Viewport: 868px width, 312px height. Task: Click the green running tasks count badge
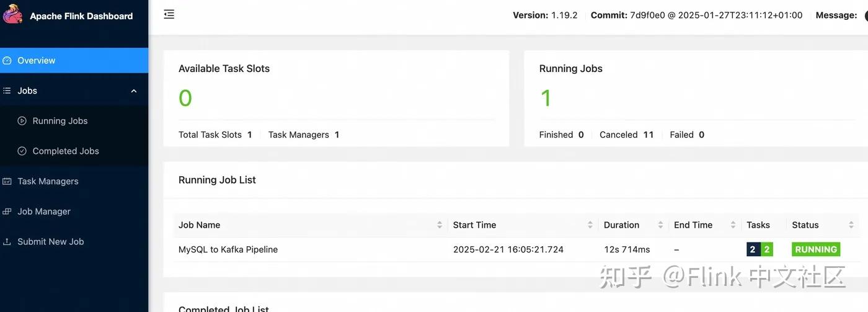click(767, 249)
